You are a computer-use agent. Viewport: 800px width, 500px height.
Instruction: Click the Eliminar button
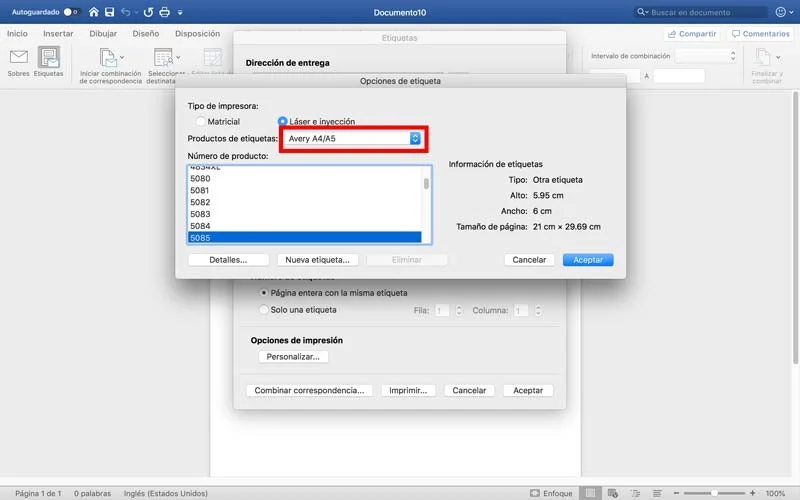pyautogui.click(x=407, y=260)
